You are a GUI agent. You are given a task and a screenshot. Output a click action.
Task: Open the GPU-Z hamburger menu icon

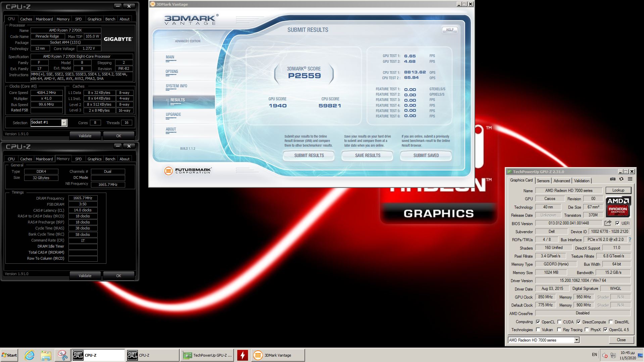(630, 179)
